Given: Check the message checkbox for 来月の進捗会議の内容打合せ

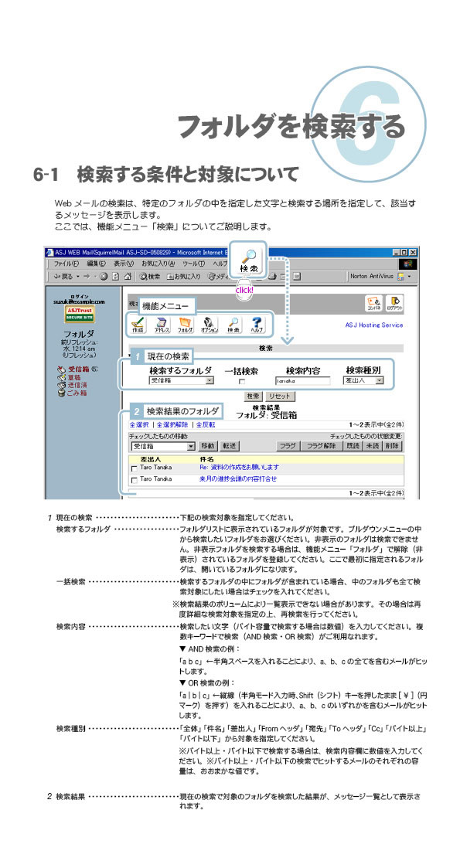Looking at the screenshot, I should tap(134, 479).
